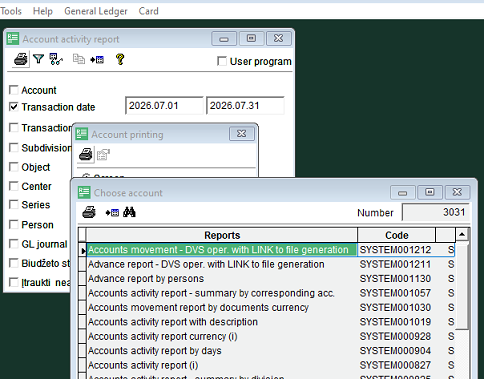
Task: Click the Reports column header
Action: click(222, 235)
